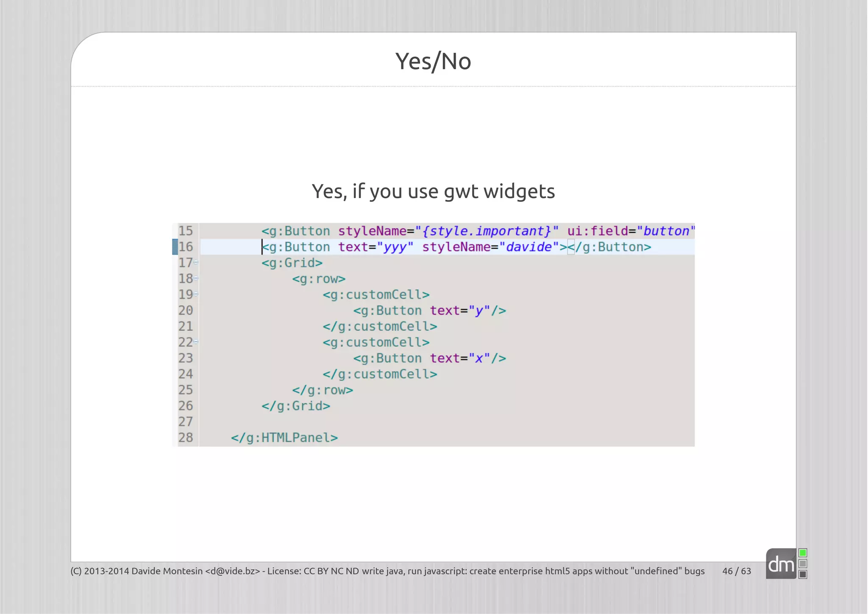Click the Button with text="x" on line 23
This screenshot has width=868, height=614.
click(x=430, y=358)
